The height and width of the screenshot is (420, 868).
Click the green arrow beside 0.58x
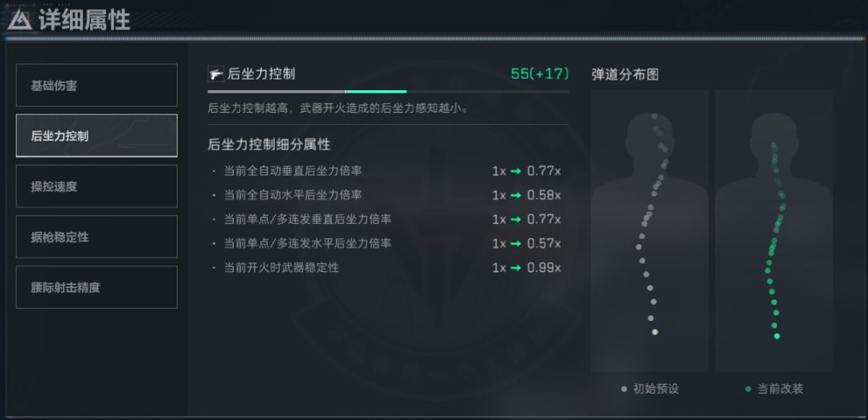(516, 195)
